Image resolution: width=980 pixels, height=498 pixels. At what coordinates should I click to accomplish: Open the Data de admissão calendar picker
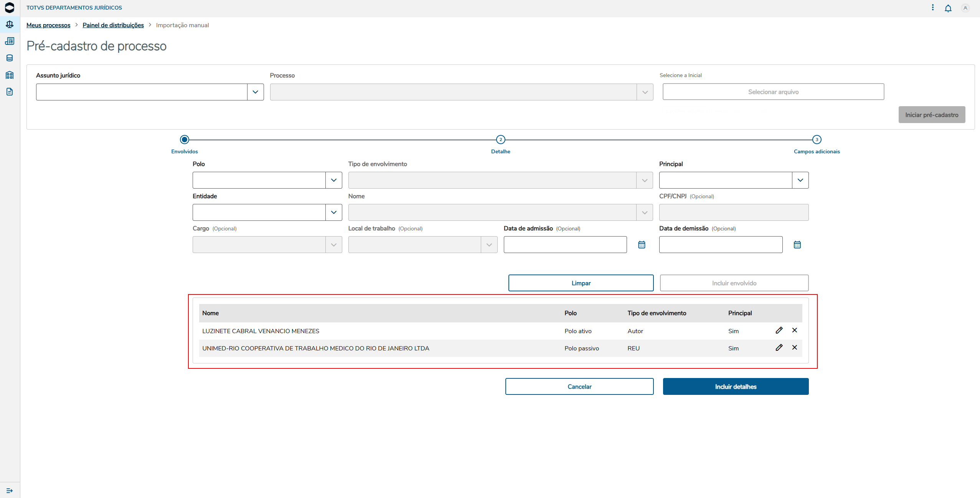click(642, 245)
